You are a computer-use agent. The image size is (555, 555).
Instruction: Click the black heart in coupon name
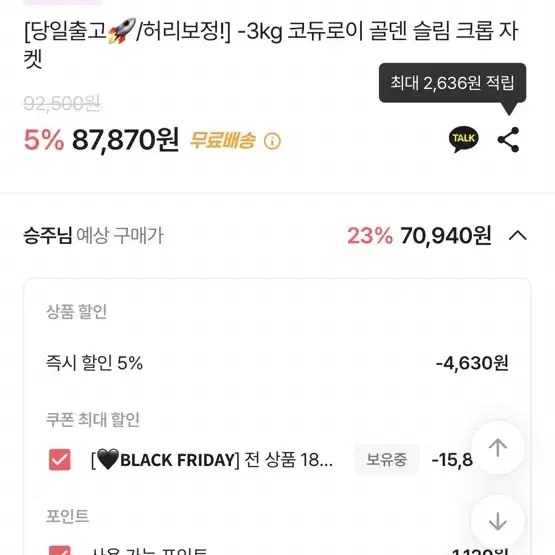pyautogui.click(x=108, y=459)
